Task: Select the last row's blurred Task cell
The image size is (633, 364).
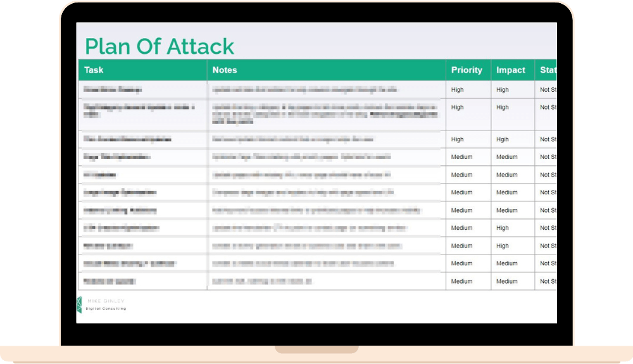Action: (x=110, y=281)
